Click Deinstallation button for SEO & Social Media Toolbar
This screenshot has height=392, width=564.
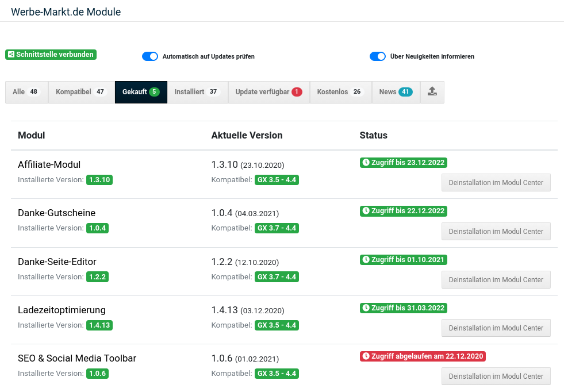[496, 376]
